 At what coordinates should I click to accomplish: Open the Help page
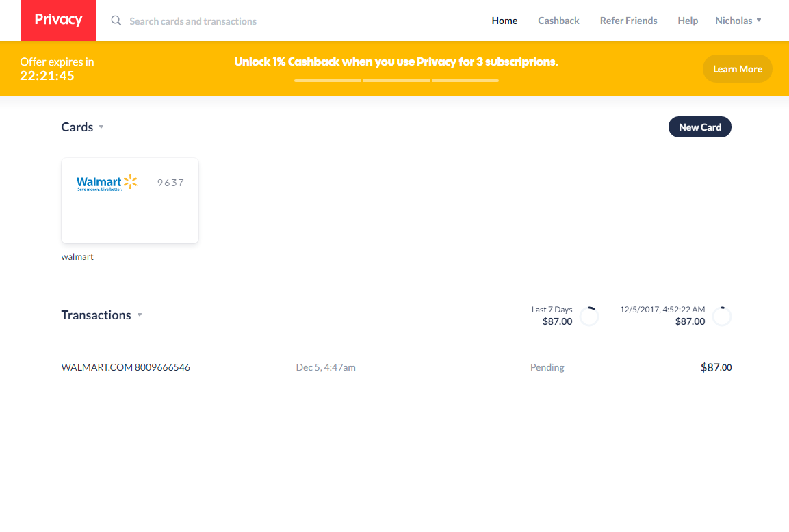coord(688,21)
